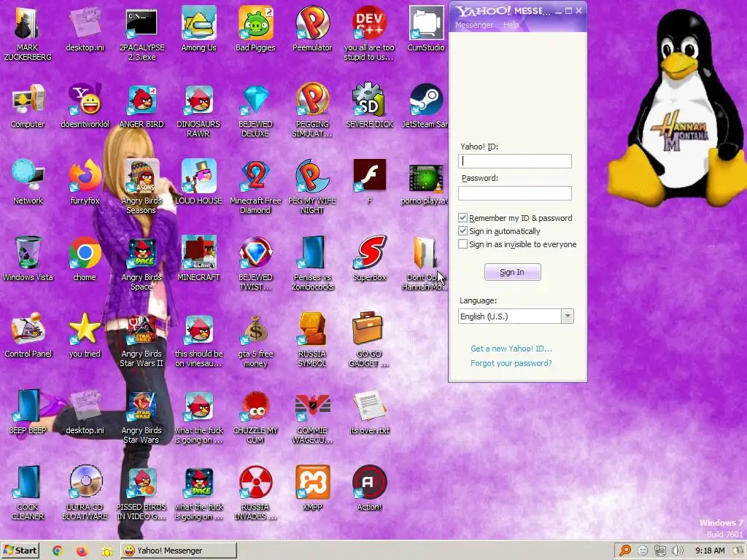
Task: Select the Yahoo! Messenger taskbar button
Action: tap(178, 551)
